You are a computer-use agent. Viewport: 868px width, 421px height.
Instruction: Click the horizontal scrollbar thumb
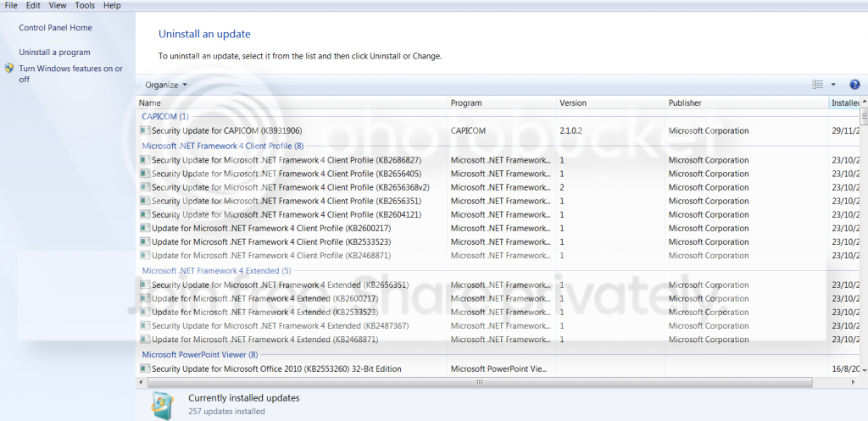tap(480, 382)
